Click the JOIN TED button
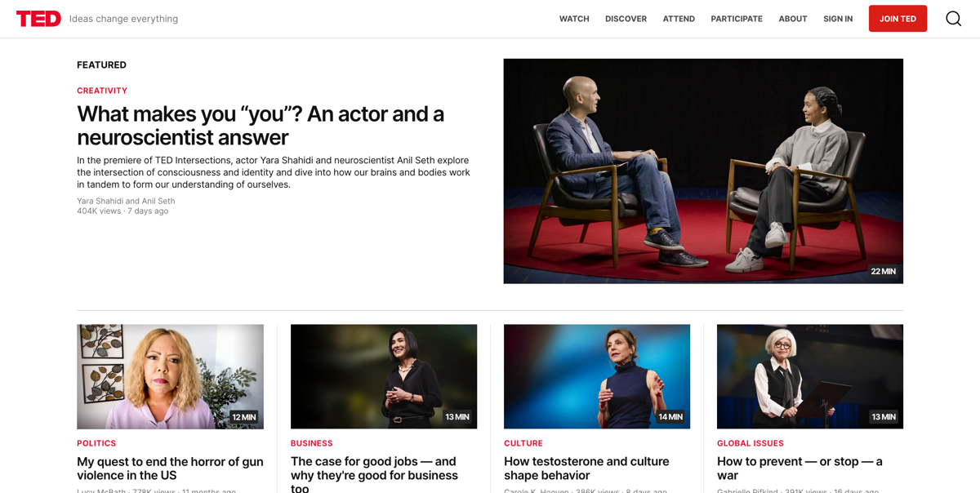Image resolution: width=980 pixels, height=493 pixels. point(898,17)
